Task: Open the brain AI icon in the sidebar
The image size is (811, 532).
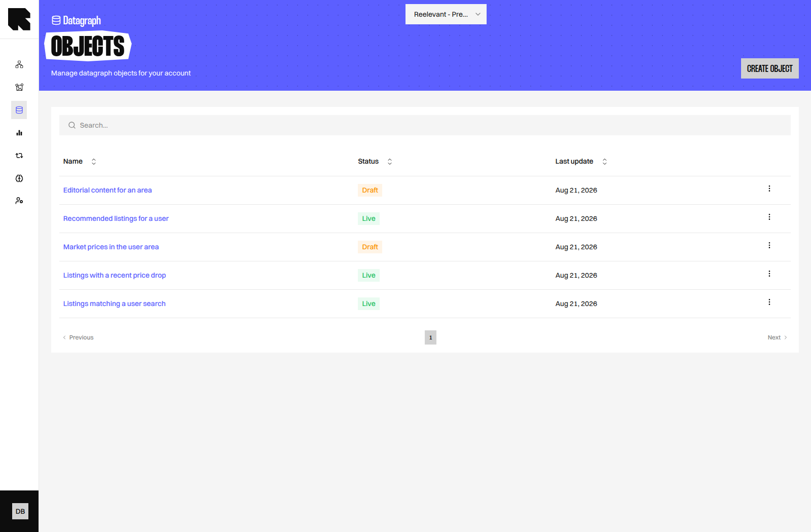Action: (19, 178)
